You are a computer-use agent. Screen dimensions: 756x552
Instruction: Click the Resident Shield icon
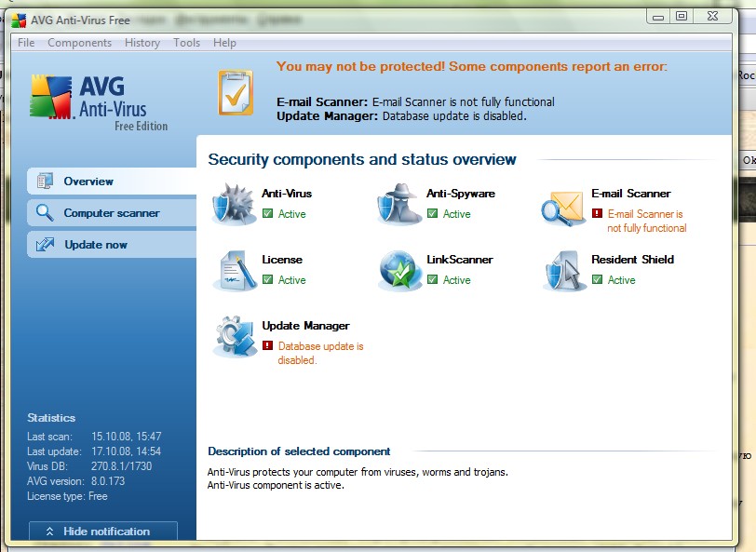[563, 271]
